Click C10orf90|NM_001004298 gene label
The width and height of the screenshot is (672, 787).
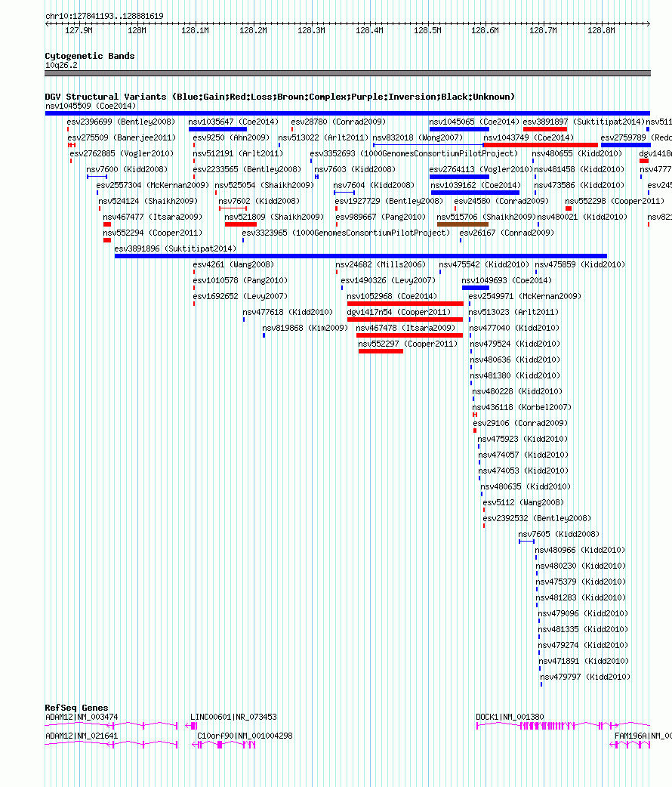pos(245,736)
